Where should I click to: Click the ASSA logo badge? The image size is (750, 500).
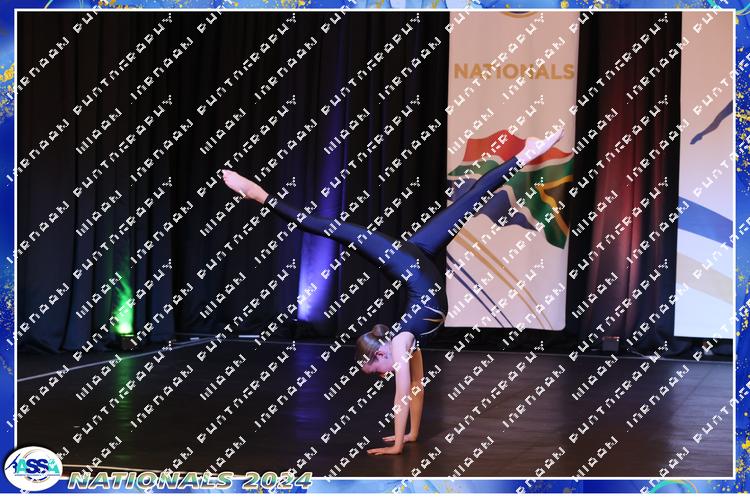(x=33, y=468)
